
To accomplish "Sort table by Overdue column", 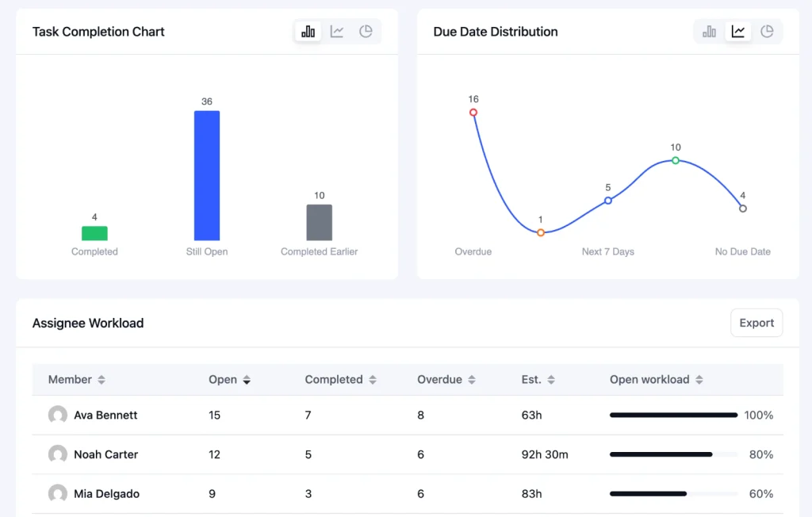I will (446, 380).
